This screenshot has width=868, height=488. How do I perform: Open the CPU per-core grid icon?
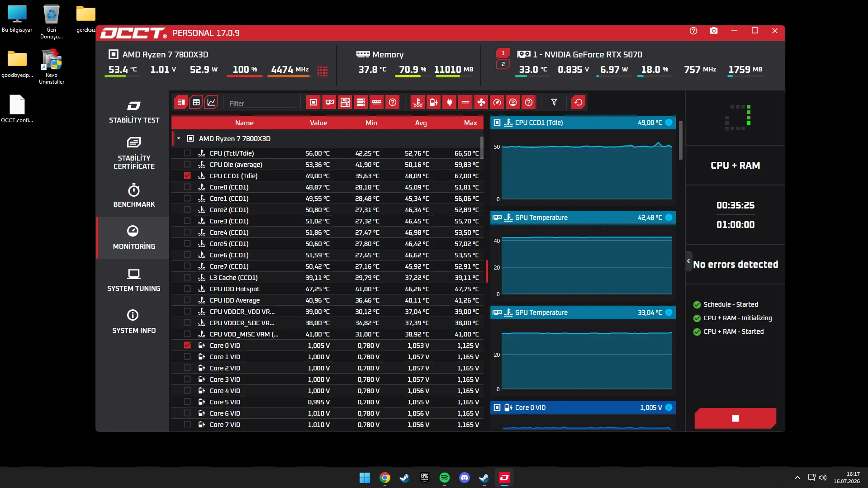[323, 71]
